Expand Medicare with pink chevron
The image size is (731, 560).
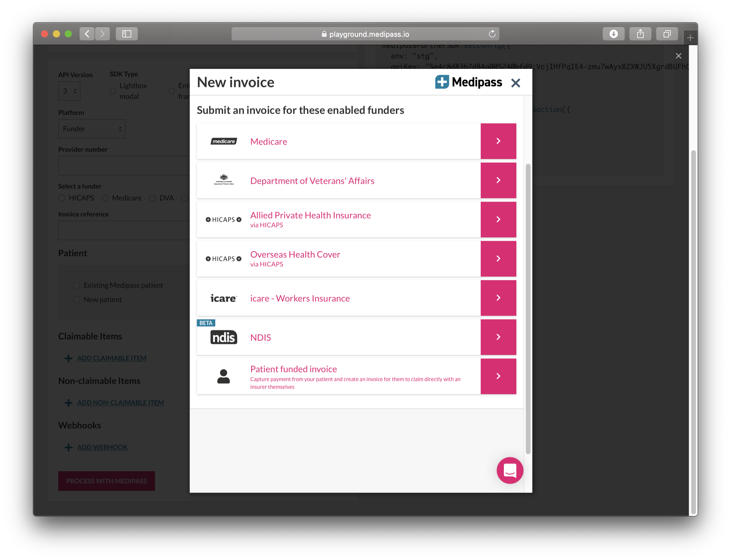pyautogui.click(x=498, y=141)
